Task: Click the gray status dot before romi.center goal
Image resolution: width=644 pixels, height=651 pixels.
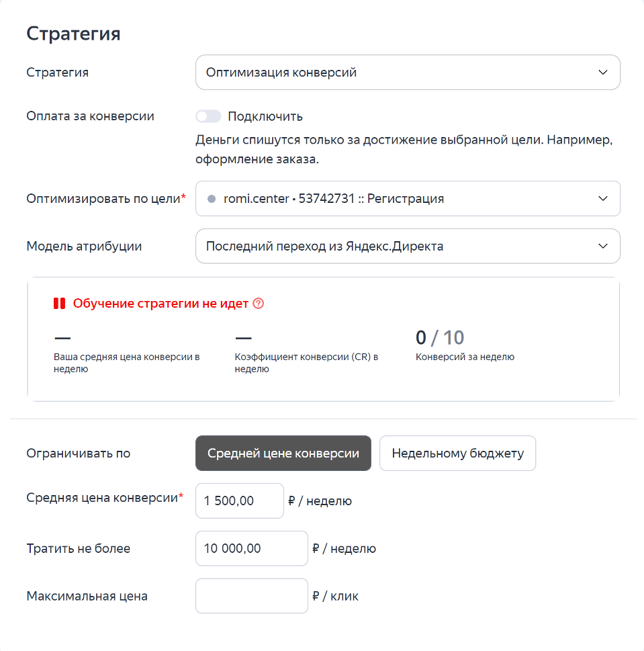Action: [212, 198]
